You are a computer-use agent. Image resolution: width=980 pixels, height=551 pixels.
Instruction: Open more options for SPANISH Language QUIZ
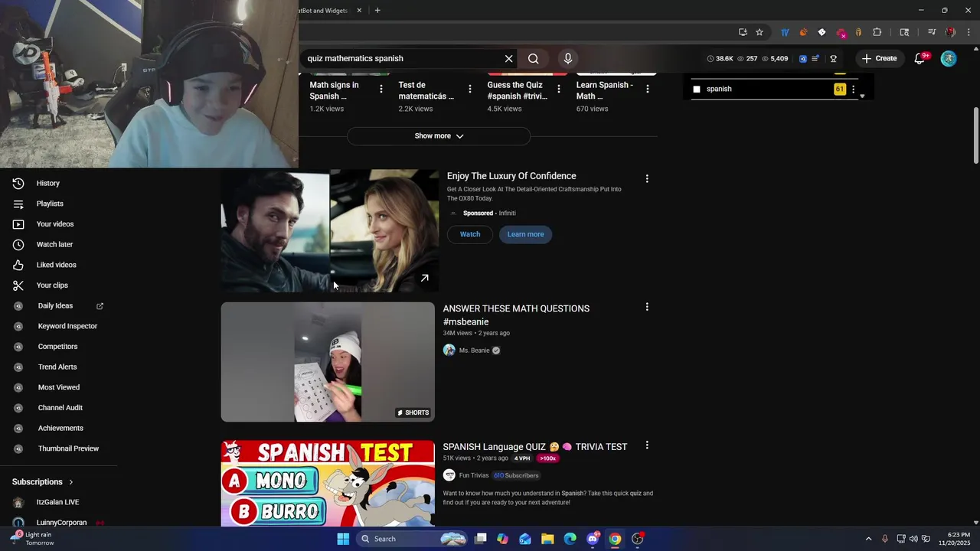647,445
